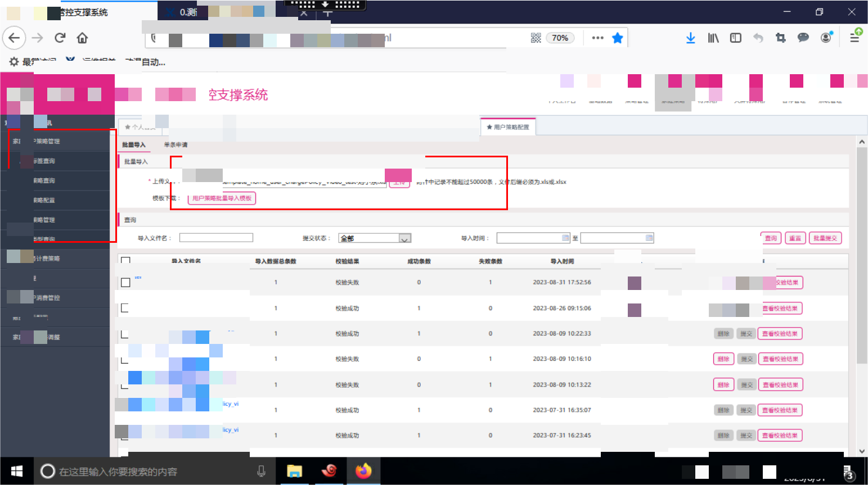Go back with the browser back arrow

tap(14, 38)
